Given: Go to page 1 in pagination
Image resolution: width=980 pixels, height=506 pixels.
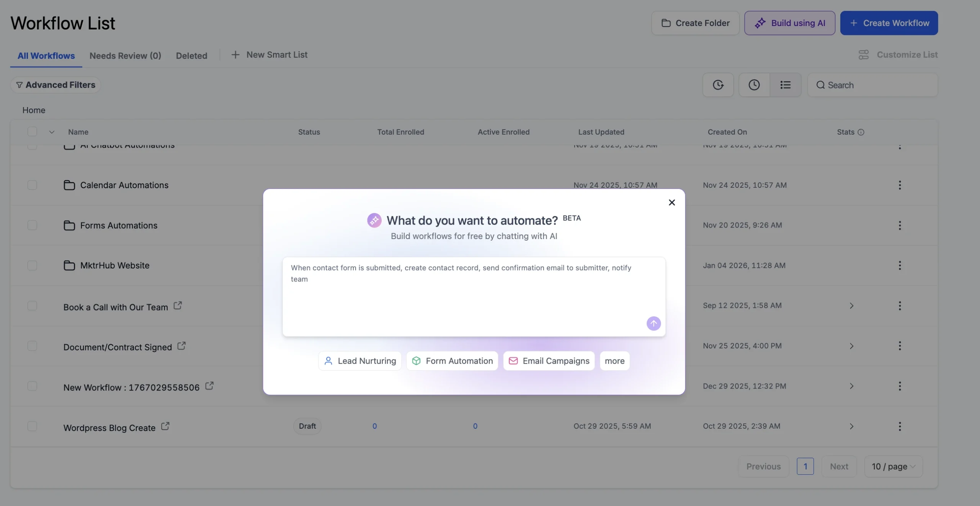Looking at the screenshot, I should click(x=805, y=466).
